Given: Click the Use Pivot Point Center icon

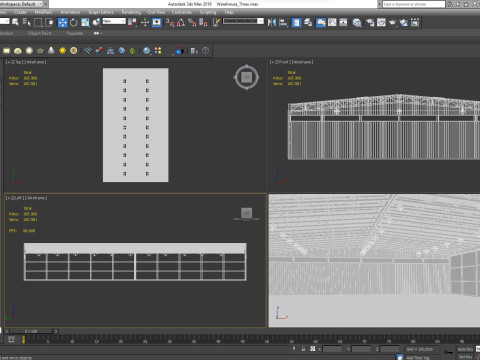Looking at the screenshot, I should tap(132, 22).
